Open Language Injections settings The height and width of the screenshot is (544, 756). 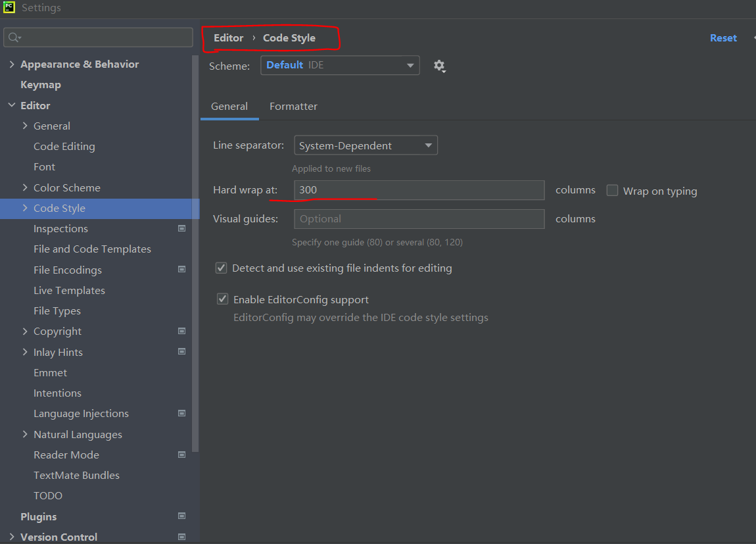81,414
